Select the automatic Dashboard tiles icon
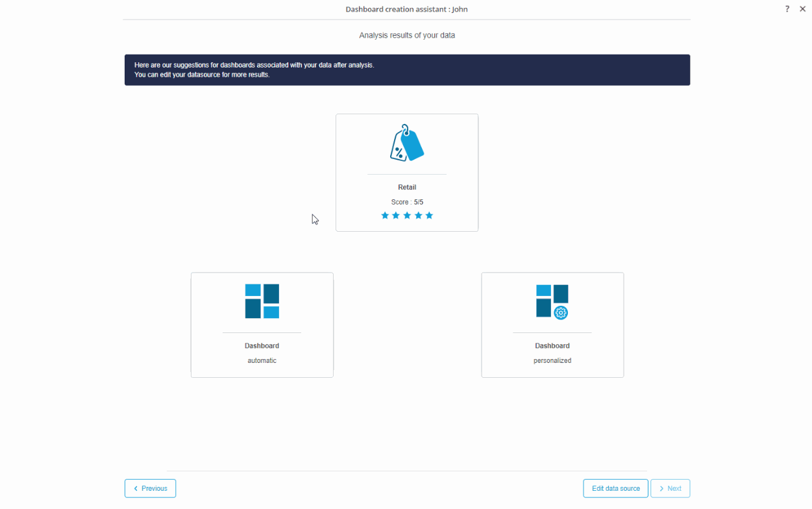This screenshot has height=509, width=812. (262, 301)
